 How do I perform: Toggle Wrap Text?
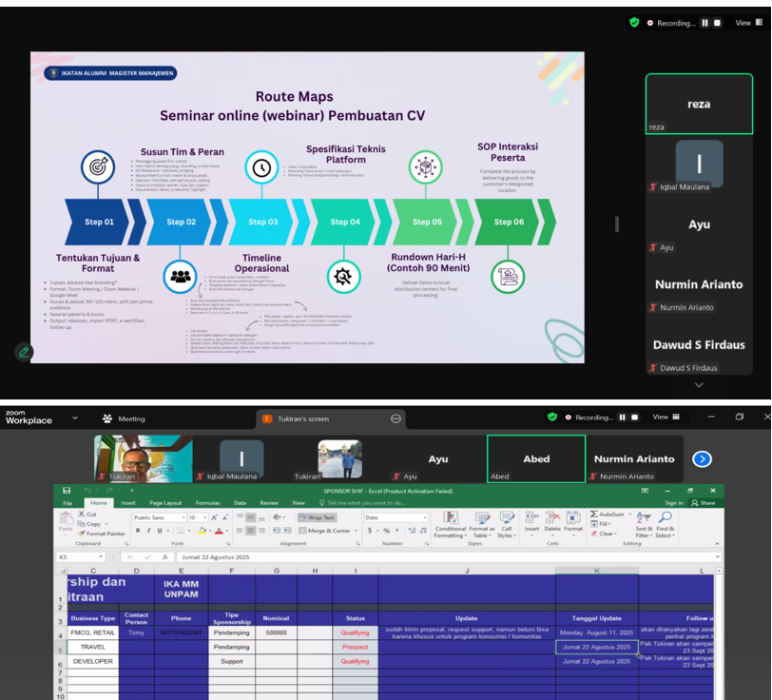coord(317,517)
